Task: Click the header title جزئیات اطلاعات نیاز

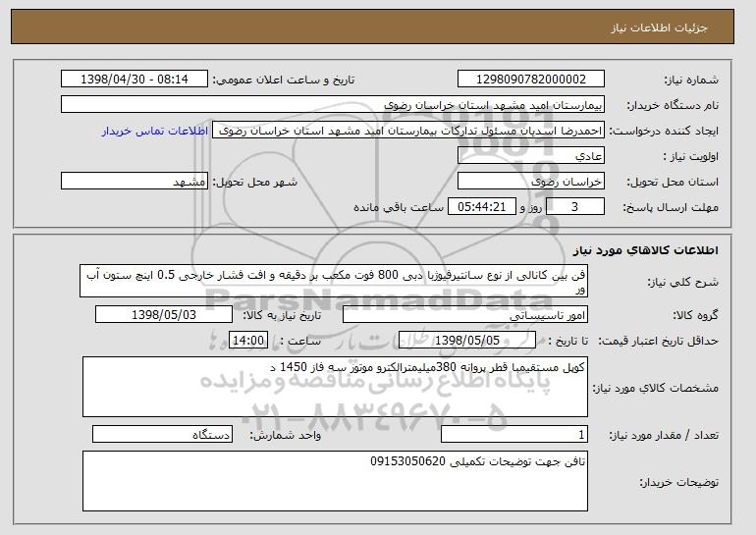Action: click(x=659, y=27)
